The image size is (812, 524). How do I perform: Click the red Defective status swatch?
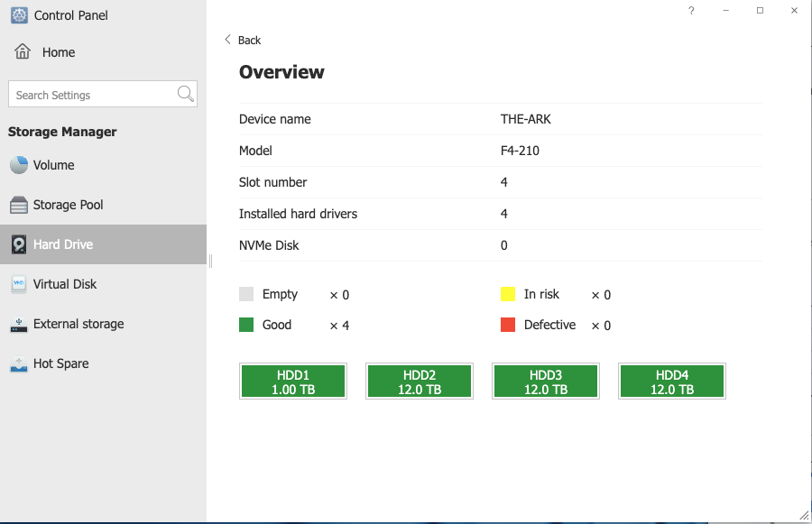point(508,325)
